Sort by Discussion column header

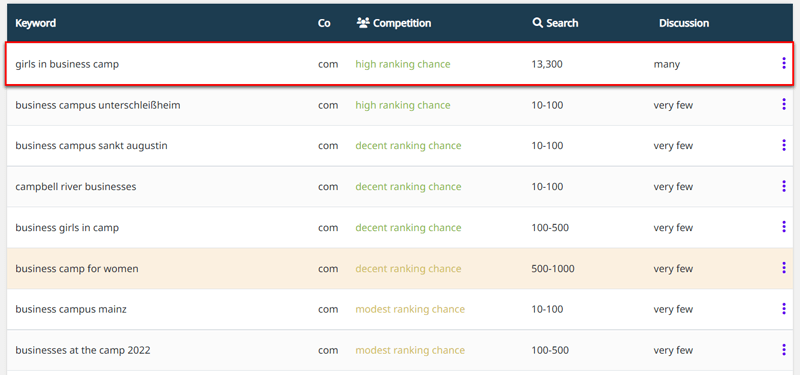tap(684, 23)
